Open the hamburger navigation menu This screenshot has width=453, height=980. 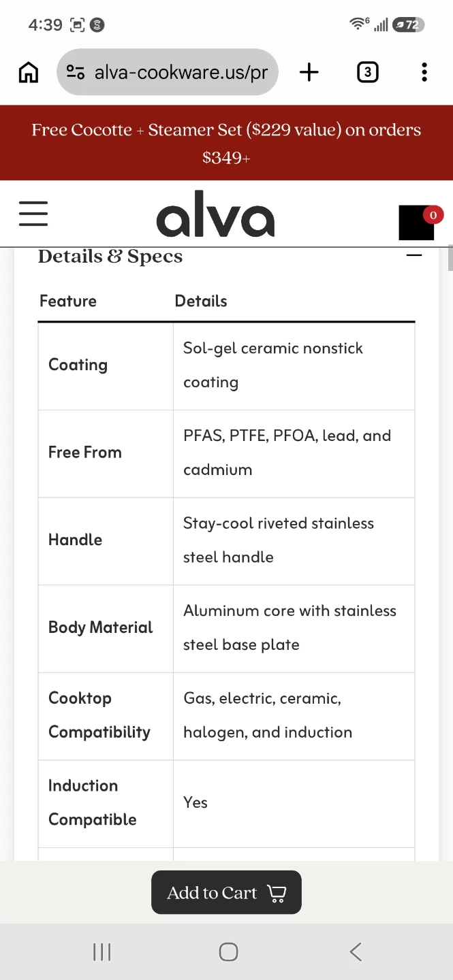[33, 213]
